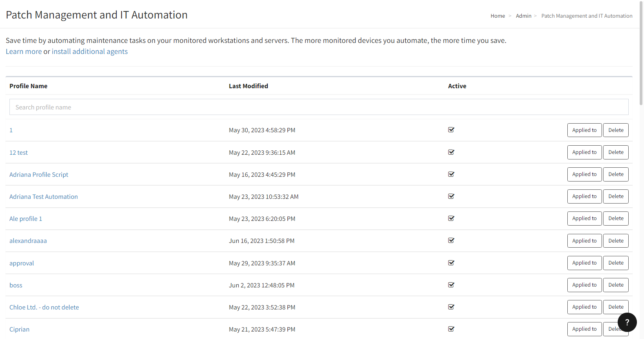Open the Ciprian profile
Screen dimensions: 644x339
[x=19, y=329]
